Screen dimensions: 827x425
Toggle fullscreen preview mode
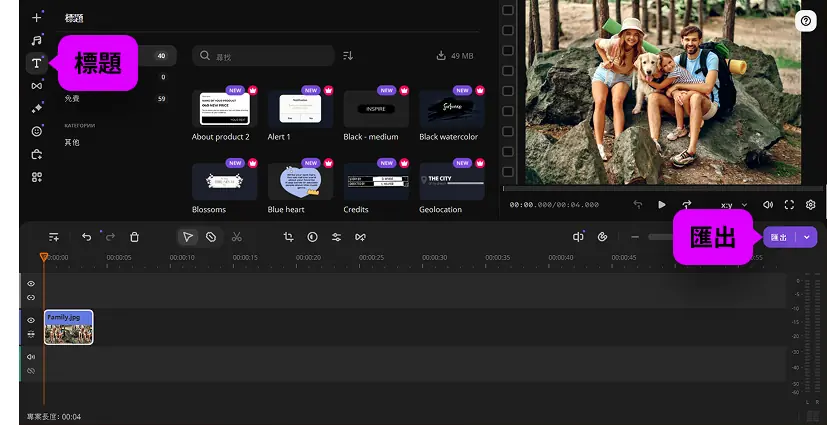coord(790,205)
